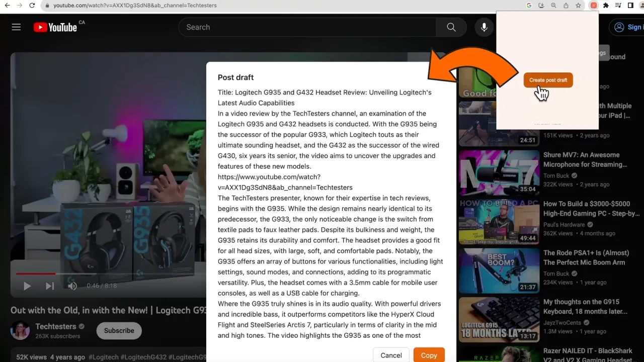644x362 pixels.
Task: Click the '322K views • 2 years ago' text
Action: (577, 184)
